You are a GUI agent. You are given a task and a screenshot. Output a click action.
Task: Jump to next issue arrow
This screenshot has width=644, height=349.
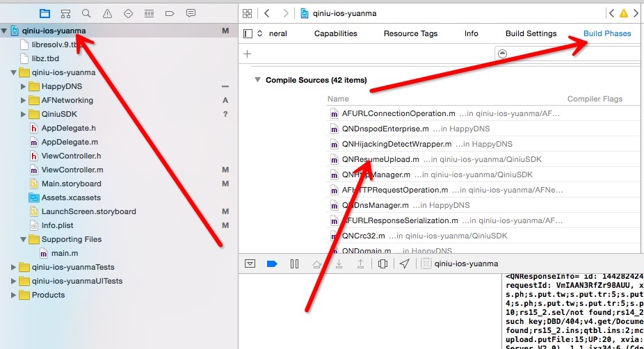(x=636, y=13)
